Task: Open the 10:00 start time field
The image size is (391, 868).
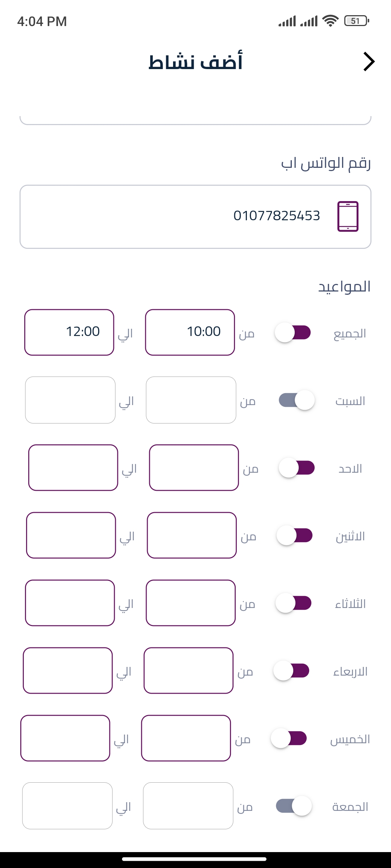Action: click(x=190, y=332)
